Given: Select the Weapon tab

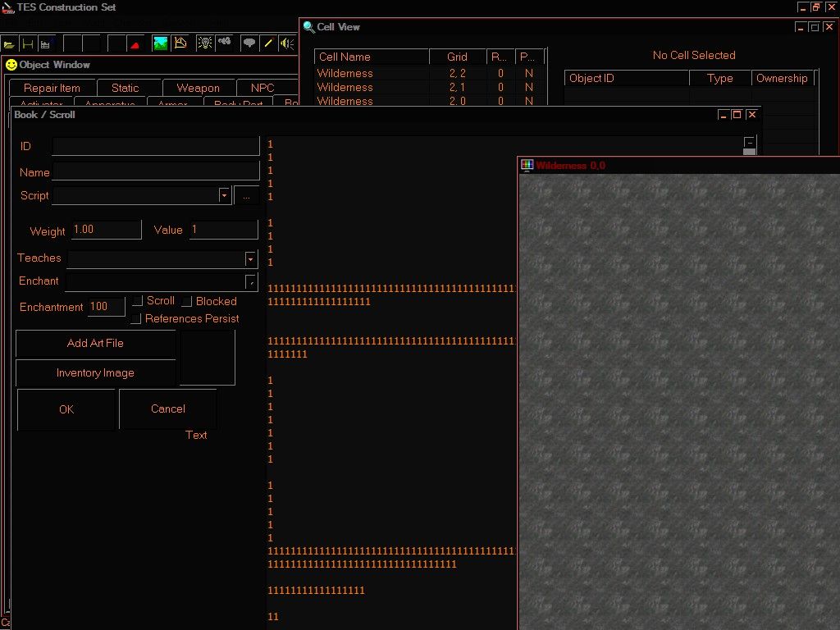Looking at the screenshot, I should tap(198, 88).
